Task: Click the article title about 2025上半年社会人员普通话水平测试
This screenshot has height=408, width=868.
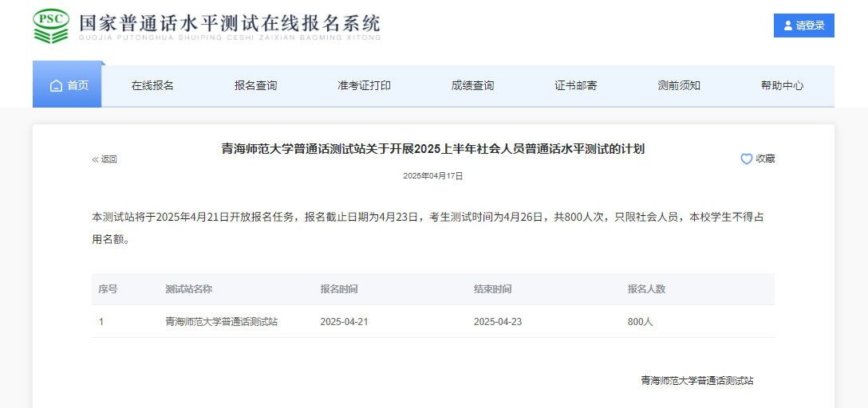Action: pos(433,149)
